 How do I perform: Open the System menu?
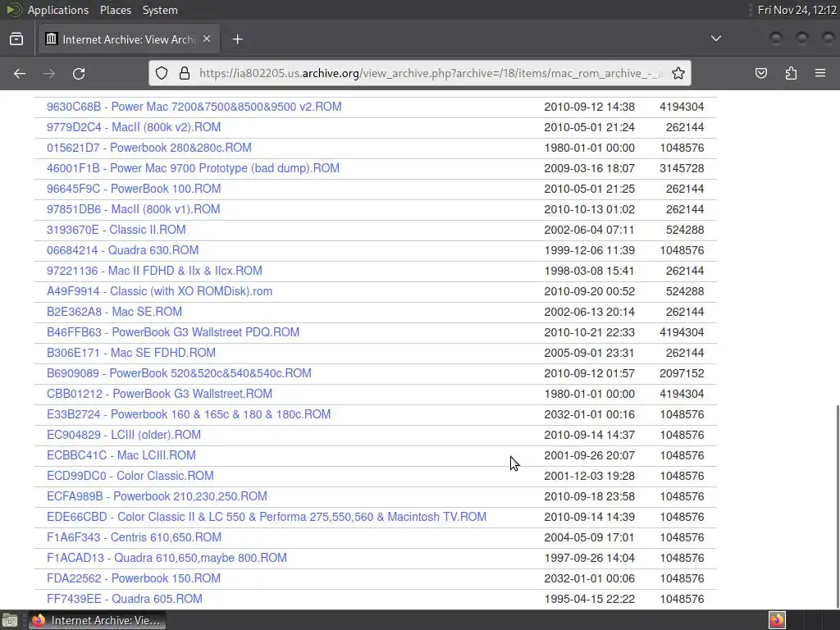click(160, 10)
